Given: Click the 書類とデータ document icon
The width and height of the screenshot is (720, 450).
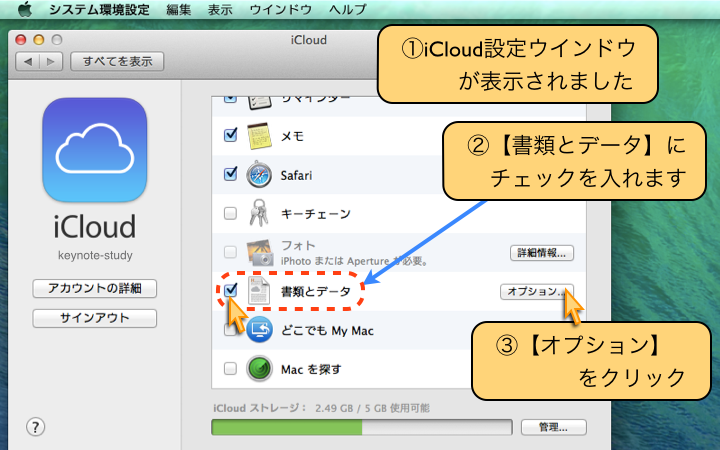Looking at the screenshot, I should [x=259, y=291].
